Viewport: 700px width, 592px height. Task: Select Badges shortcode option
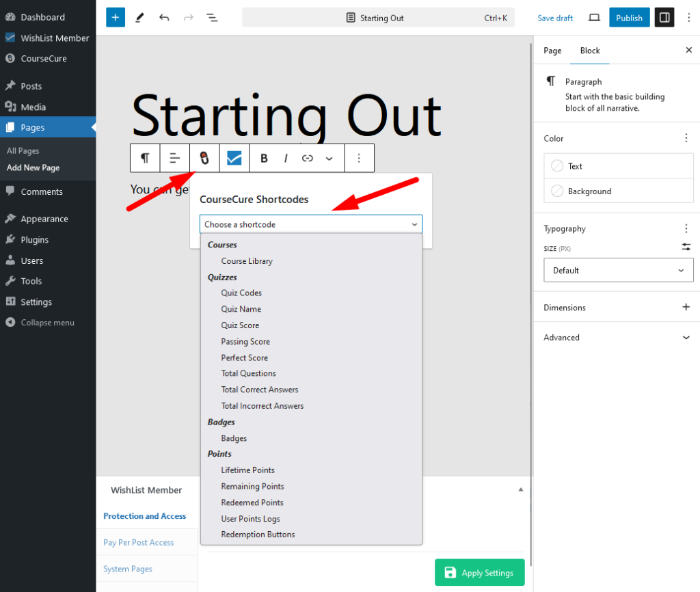point(311,438)
